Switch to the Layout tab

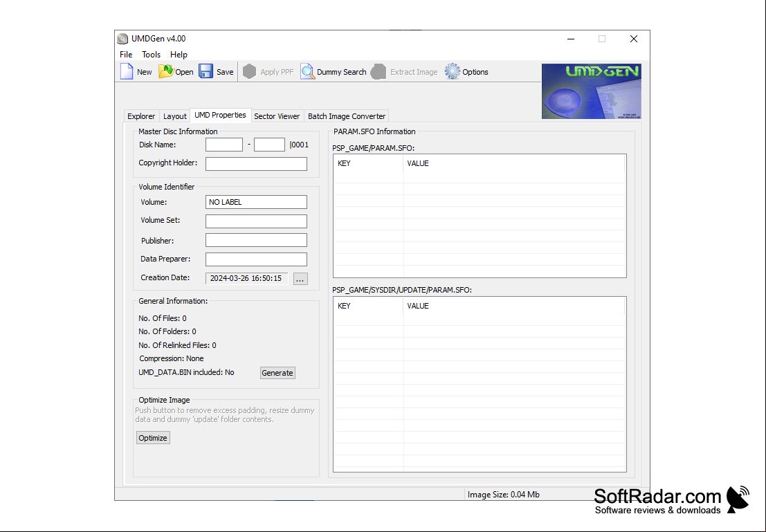pyautogui.click(x=175, y=116)
